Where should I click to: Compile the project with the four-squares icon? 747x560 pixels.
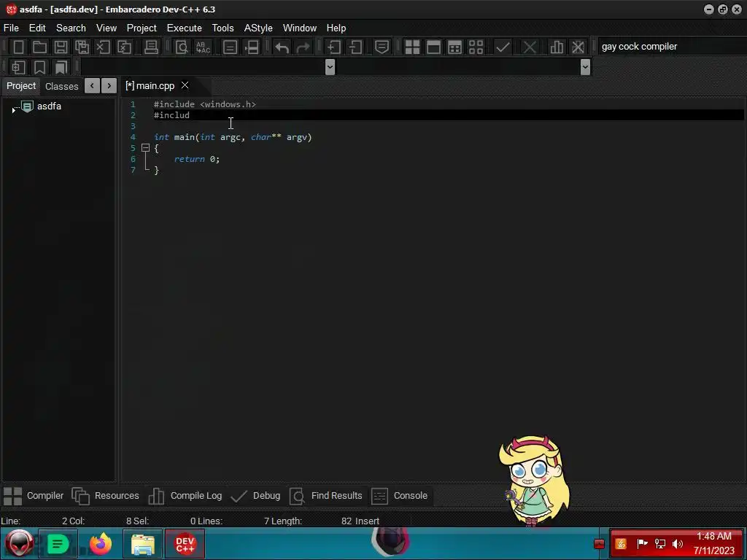(412, 47)
